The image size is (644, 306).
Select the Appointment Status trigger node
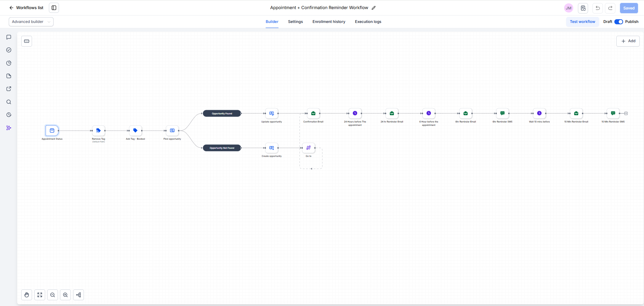click(52, 131)
